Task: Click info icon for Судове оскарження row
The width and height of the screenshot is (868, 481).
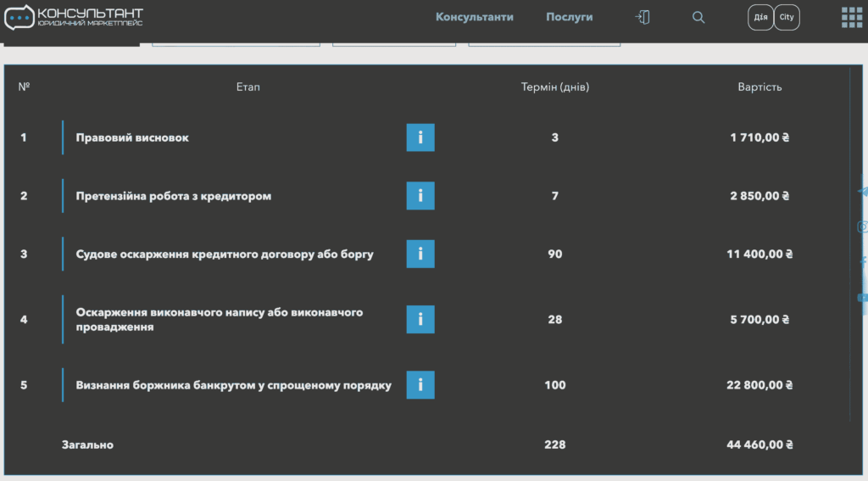Action: pyautogui.click(x=420, y=254)
